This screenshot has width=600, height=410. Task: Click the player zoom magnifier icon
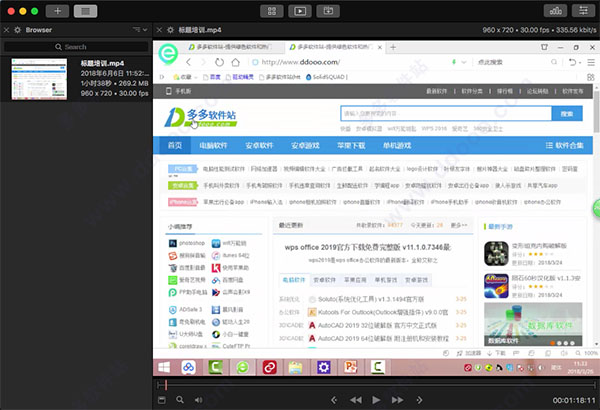coord(180,400)
